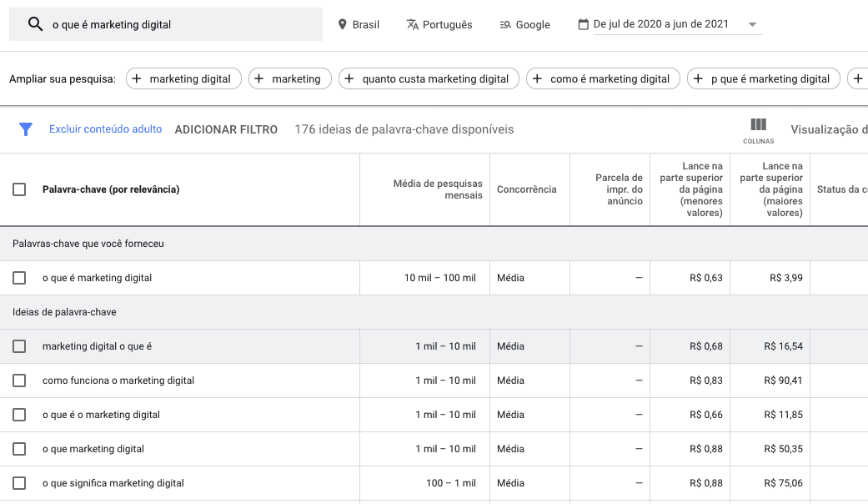This screenshot has height=504, width=868.
Task: Check the select-all keywords checkbox
Action: tap(19, 189)
